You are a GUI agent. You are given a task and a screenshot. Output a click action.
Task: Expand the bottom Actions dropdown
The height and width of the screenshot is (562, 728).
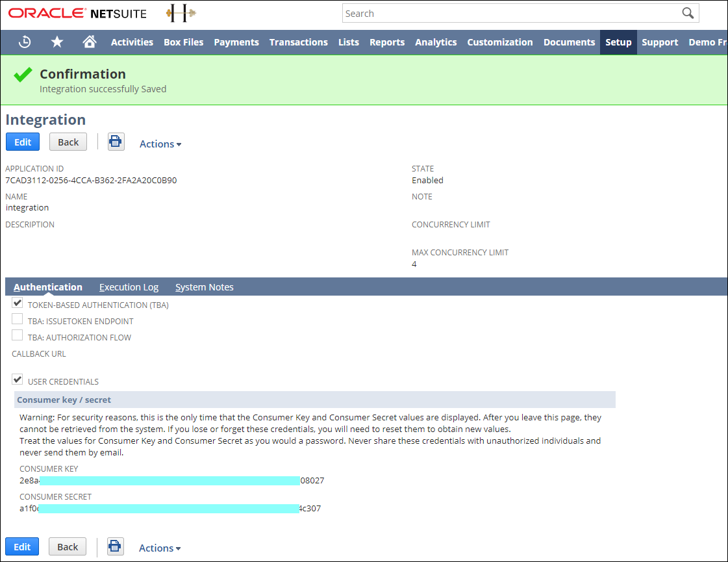(x=159, y=548)
